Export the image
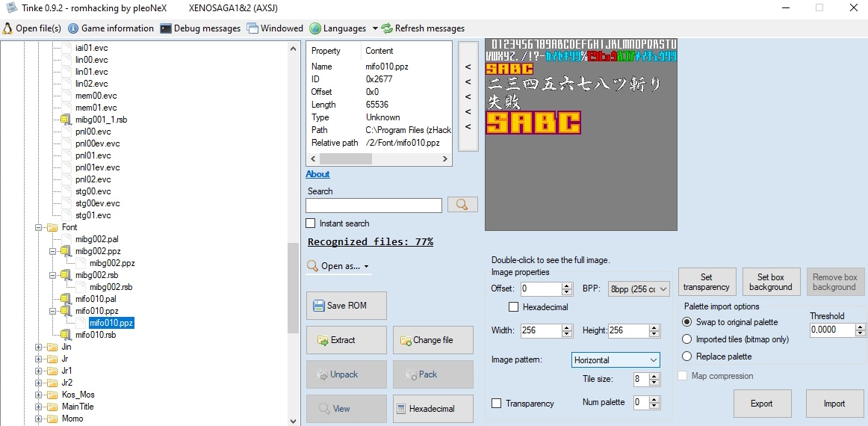This screenshot has width=868, height=426. [762, 404]
